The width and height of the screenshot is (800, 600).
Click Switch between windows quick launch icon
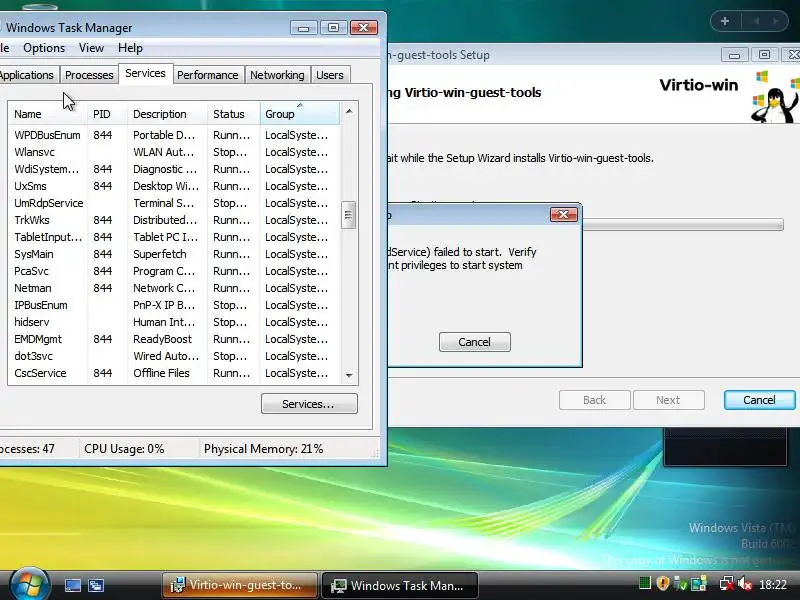[x=96, y=585]
